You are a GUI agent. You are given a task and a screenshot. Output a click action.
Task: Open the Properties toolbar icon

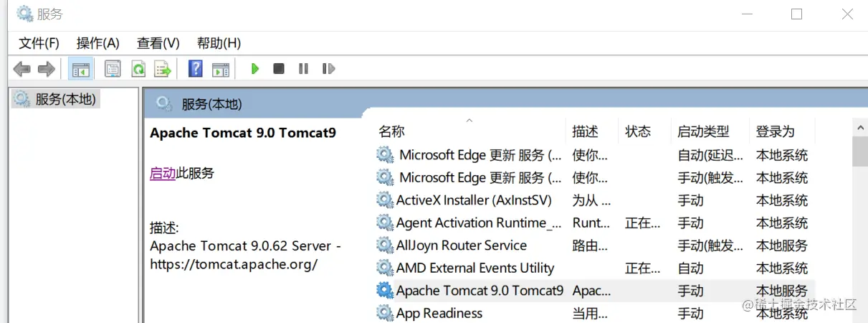[x=113, y=69]
